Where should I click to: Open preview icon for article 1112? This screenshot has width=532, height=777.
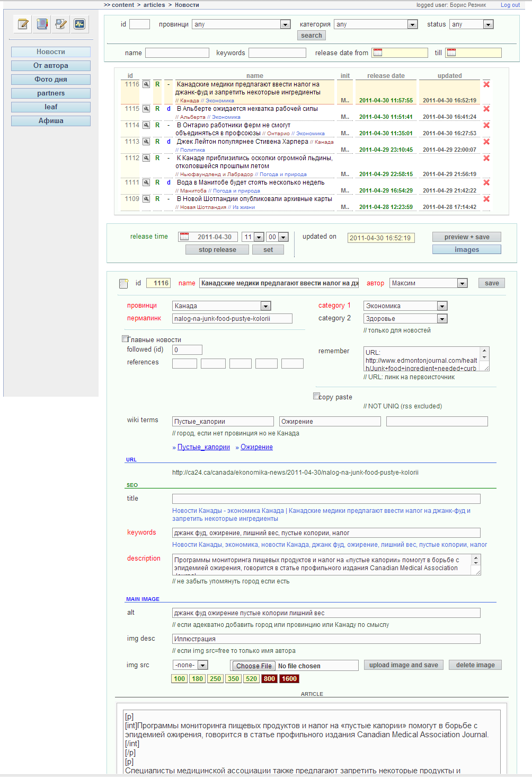coord(146,158)
